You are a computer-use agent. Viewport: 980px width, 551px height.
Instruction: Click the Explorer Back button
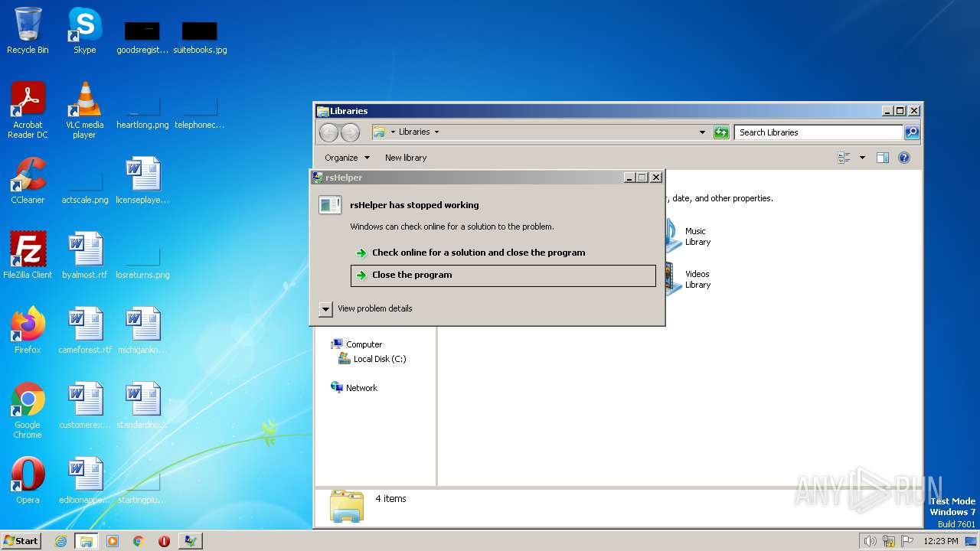[x=329, y=132]
